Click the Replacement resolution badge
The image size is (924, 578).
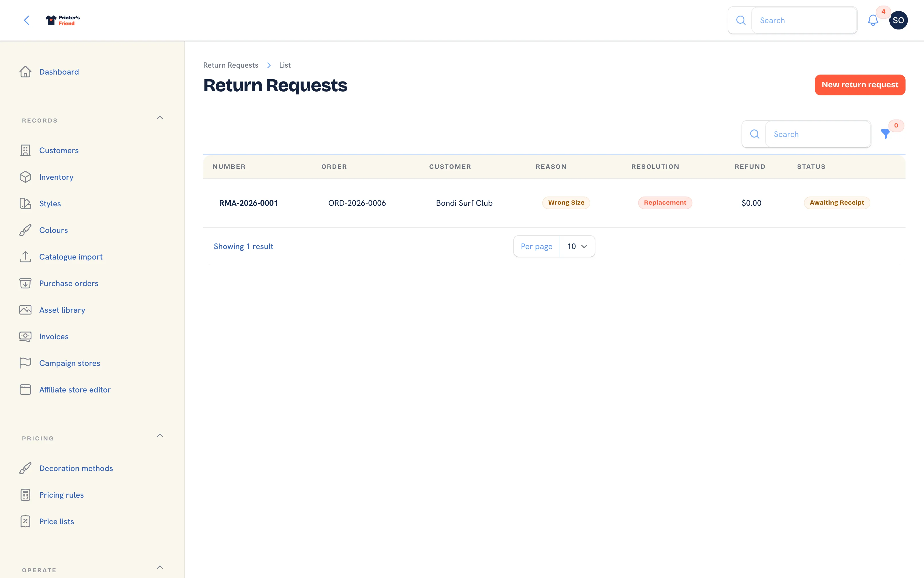(665, 203)
